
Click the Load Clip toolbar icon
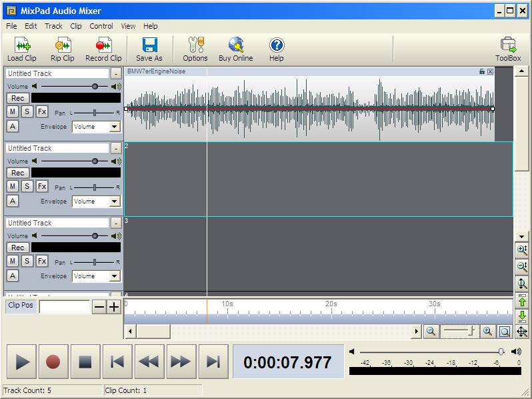22,45
